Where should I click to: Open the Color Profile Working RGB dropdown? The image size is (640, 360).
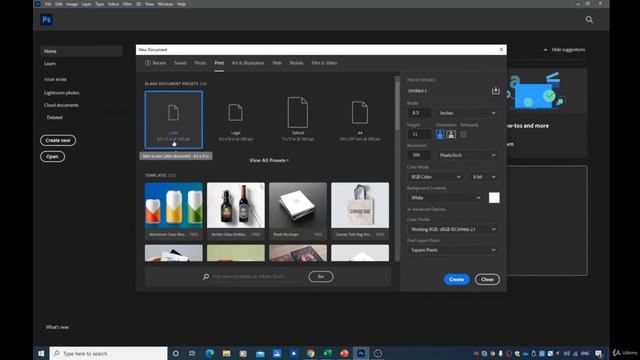453,229
